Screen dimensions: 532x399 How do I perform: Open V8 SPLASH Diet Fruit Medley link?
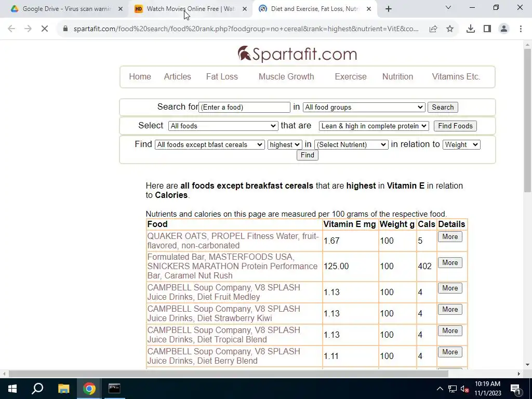[223, 292]
